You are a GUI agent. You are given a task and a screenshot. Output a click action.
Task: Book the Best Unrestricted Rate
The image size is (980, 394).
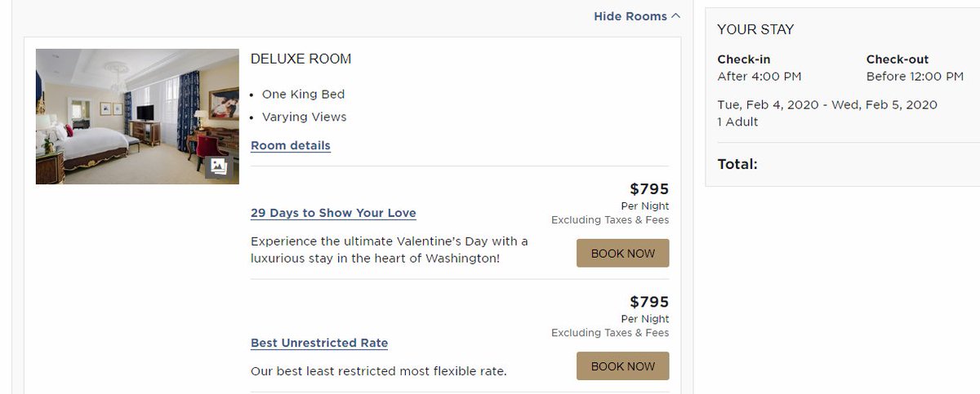click(x=623, y=366)
